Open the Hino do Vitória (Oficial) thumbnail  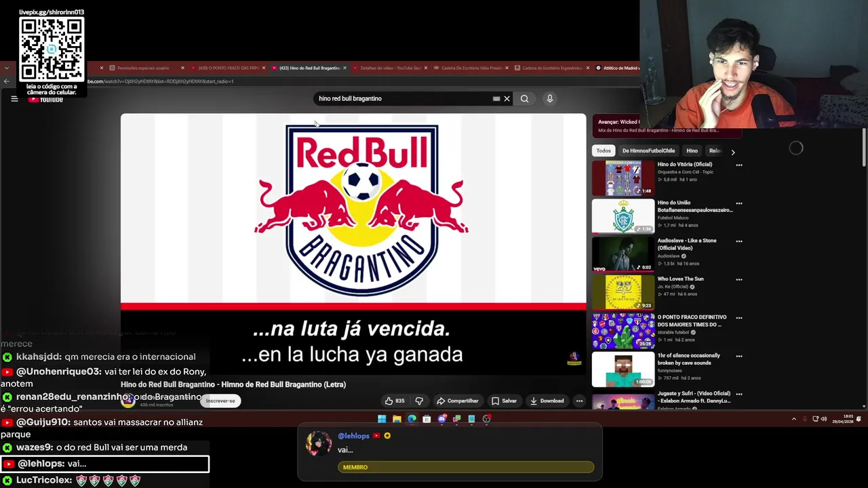tap(623, 178)
